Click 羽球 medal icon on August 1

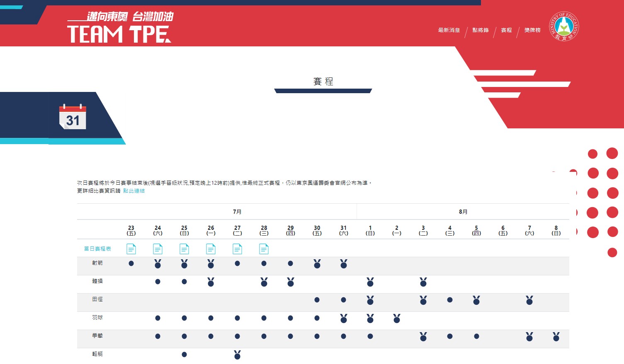[x=370, y=318]
